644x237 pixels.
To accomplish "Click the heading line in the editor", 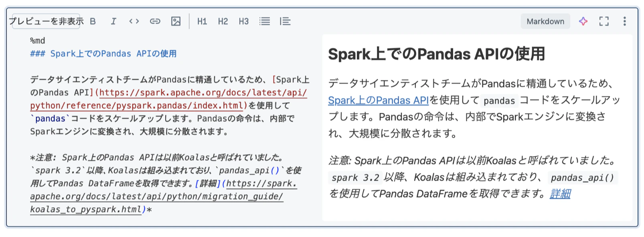I will coord(103,53).
